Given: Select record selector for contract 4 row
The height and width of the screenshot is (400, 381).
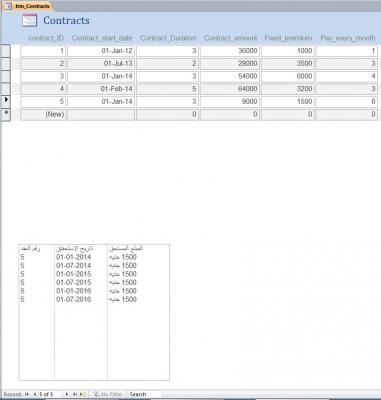Looking at the screenshot, I should [6, 89].
